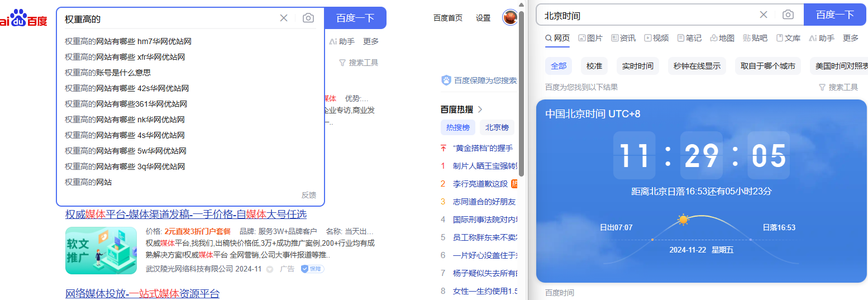
Task: Open Ai 助手 tab in left window
Action: (342, 41)
